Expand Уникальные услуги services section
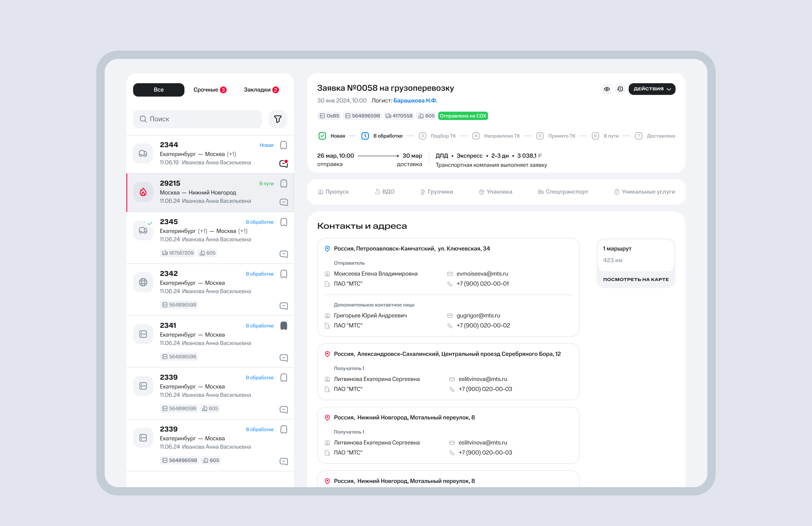Screen dimensions: 812x526 click(645, 192)
